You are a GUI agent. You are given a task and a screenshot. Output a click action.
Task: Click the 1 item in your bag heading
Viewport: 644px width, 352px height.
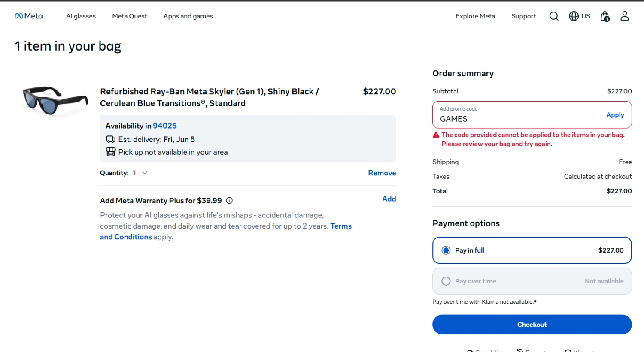pos(68,46)
